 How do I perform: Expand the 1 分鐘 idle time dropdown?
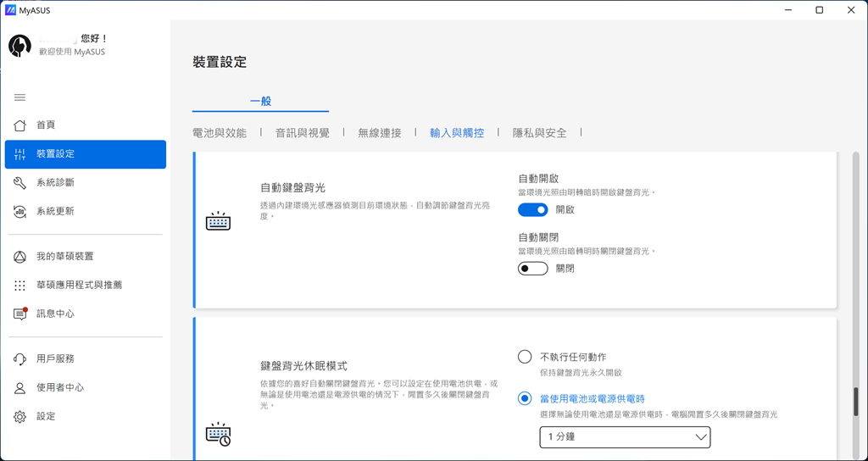tap(625, 437)
